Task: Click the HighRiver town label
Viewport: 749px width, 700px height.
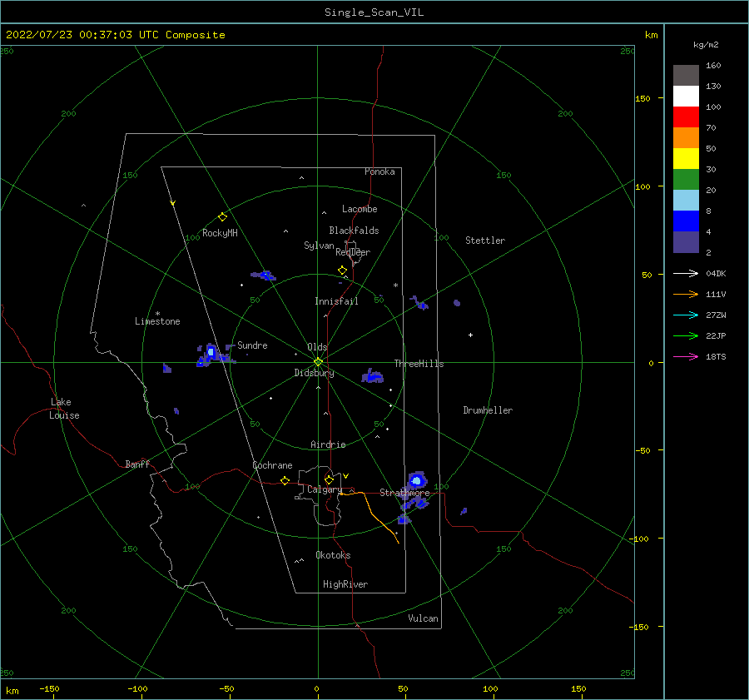Action: pyautogui.click(x=345, y=584)
